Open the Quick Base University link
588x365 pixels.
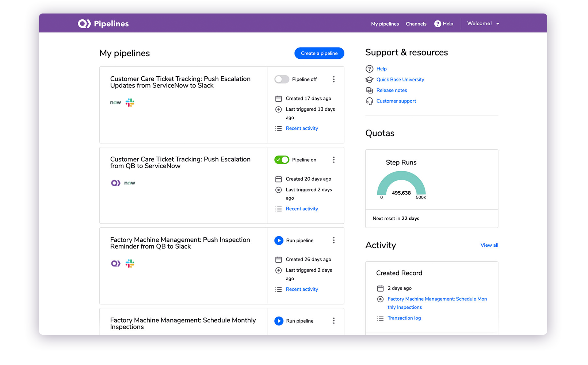pyautogui.click(x=400, y=80)
